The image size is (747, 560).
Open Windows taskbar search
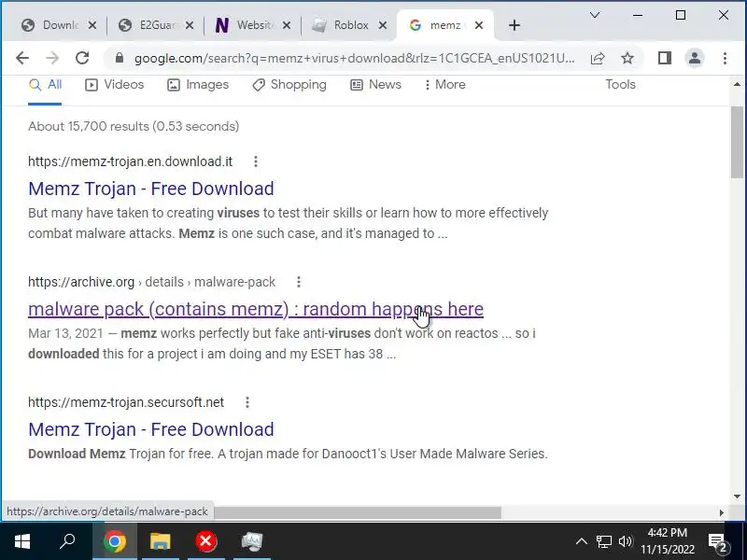(x=67, y=541)
